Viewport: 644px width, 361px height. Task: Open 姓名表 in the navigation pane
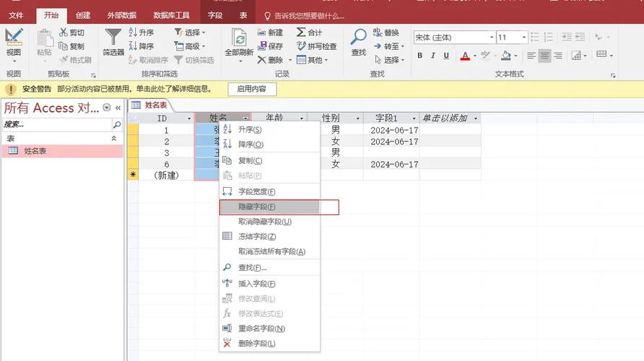coord(35,151)
